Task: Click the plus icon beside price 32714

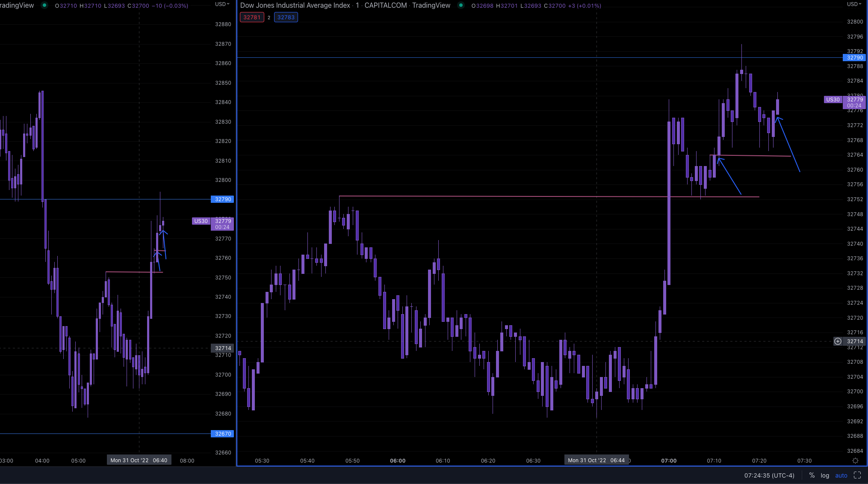Action: point(838,341)
